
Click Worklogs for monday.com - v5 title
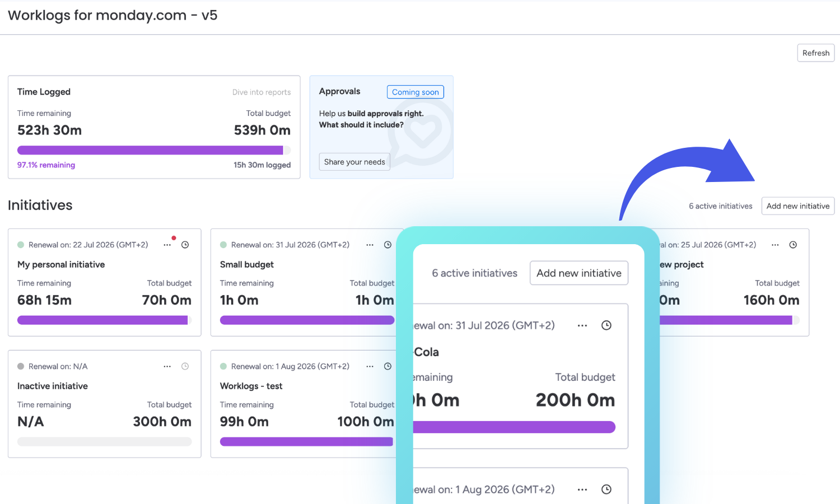pyautogui.click(x=113, y=15)
